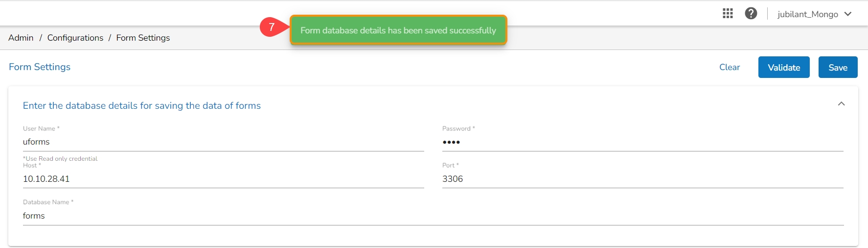The width and height of the screenshot is (868, 248).
Task: Focus the User Name field containing uforms
Action: 223,142
